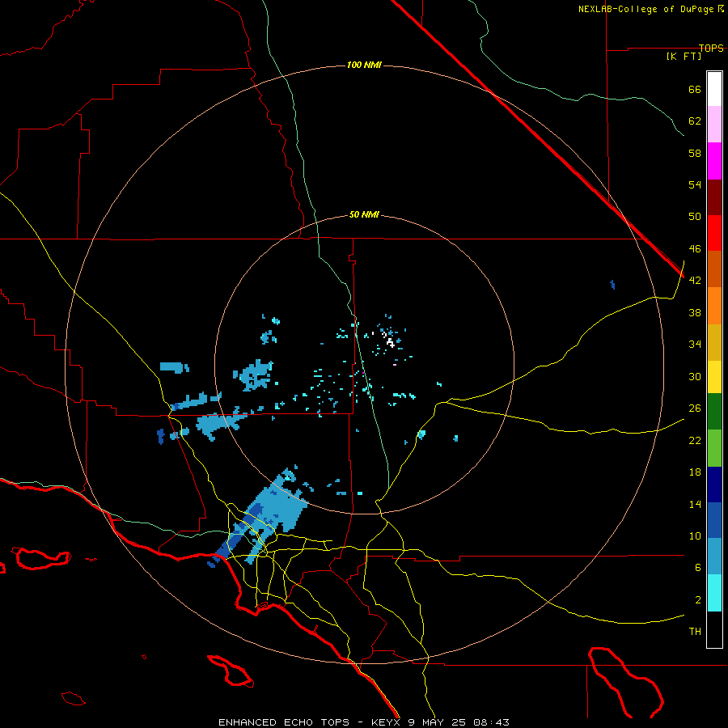Viewport: 728px width, 728px height.
Task: Click the legend value 18
Action: tap(695, 472)
